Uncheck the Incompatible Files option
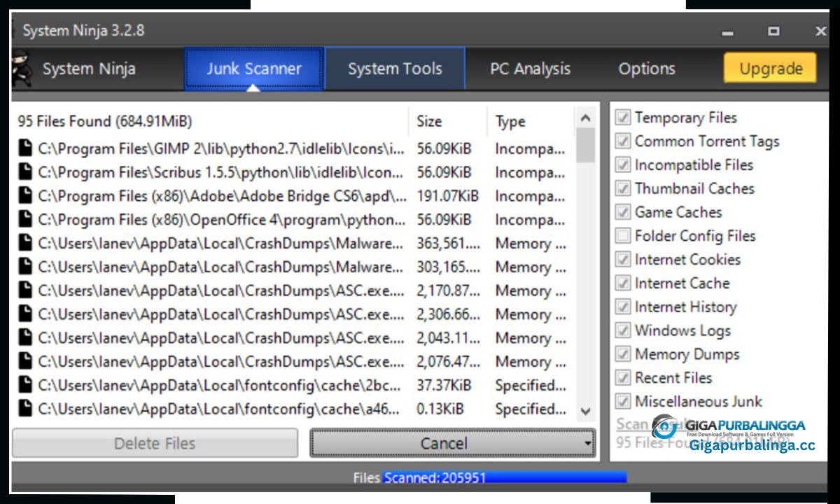840x504 pixels. point(622,165)
